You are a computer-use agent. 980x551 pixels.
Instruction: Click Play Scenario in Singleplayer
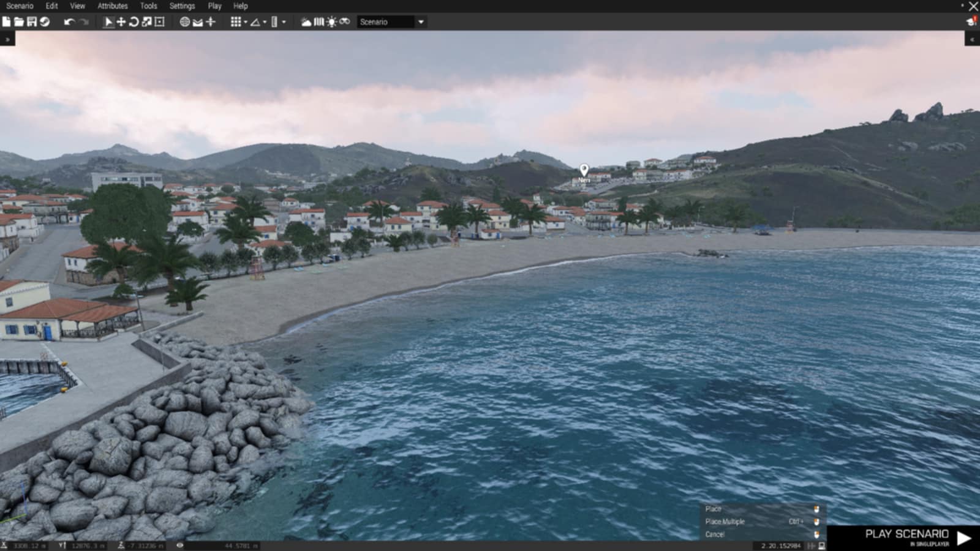pos(916,536)
